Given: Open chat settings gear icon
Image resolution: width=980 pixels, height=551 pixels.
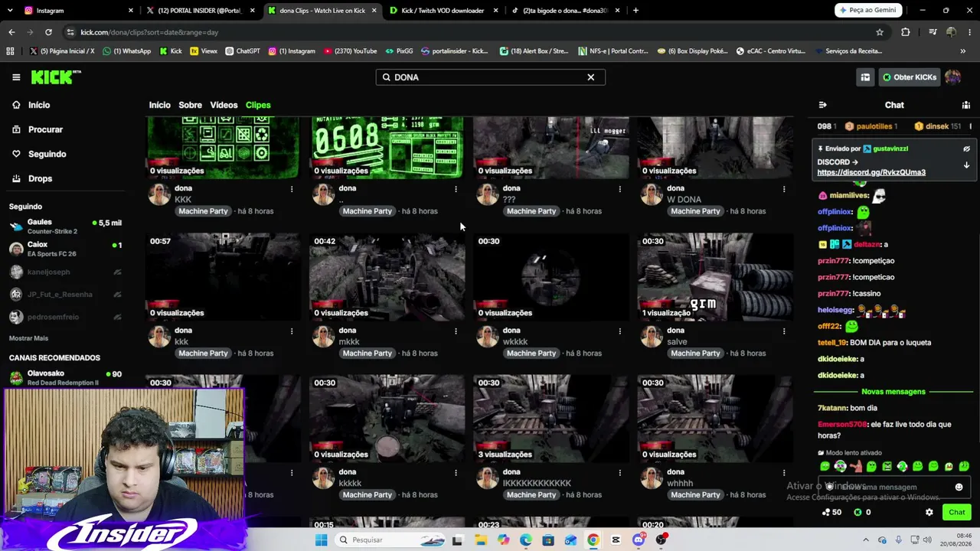Looking at the screenshot, I should (x=929, y=513).
